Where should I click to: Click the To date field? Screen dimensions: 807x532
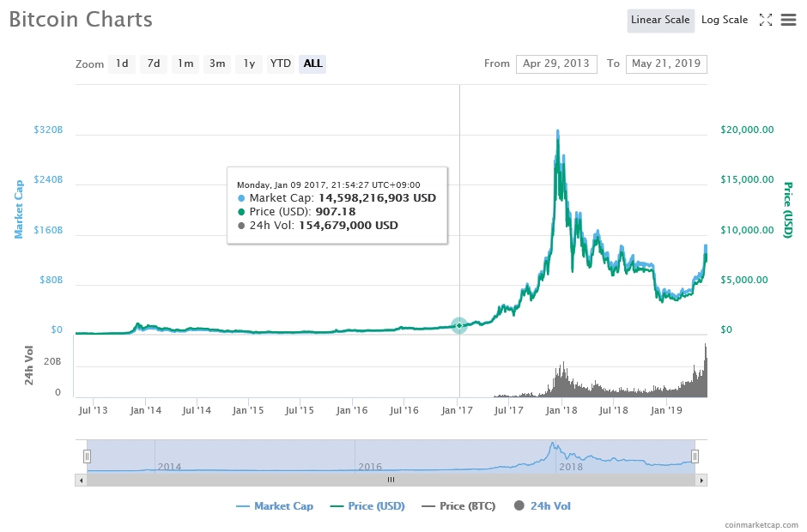click(666, 63)
